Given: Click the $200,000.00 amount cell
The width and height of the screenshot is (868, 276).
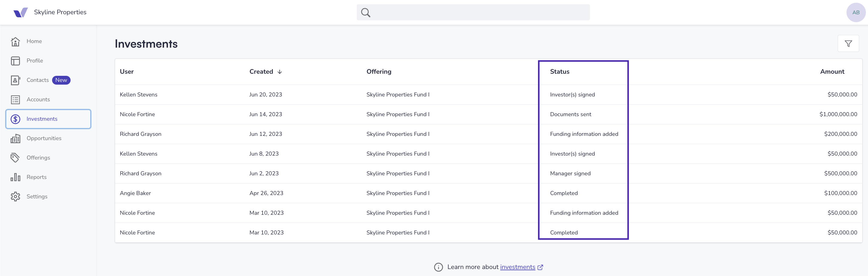Looking at the screenshot, I should [x=840, y=134].
